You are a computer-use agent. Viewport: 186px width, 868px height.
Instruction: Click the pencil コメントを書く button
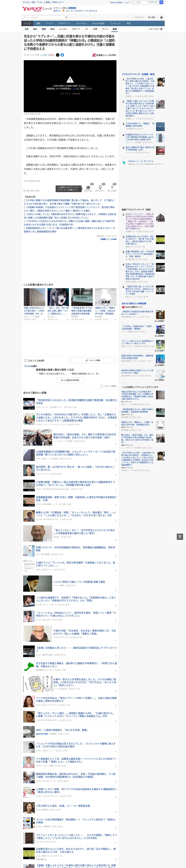pyautogui.click(x=93, y=360)
